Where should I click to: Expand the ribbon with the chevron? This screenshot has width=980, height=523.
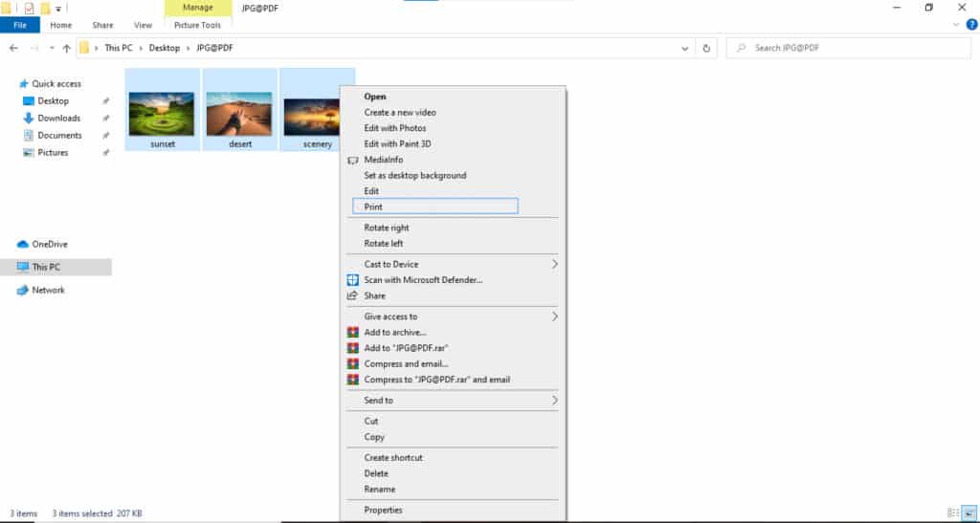pos(956,25)
